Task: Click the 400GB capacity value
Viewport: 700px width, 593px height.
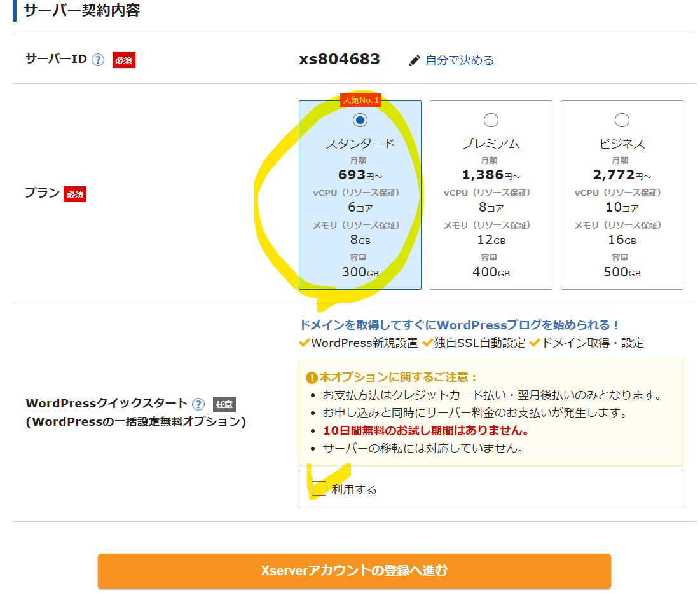Action: pos(491,272)
